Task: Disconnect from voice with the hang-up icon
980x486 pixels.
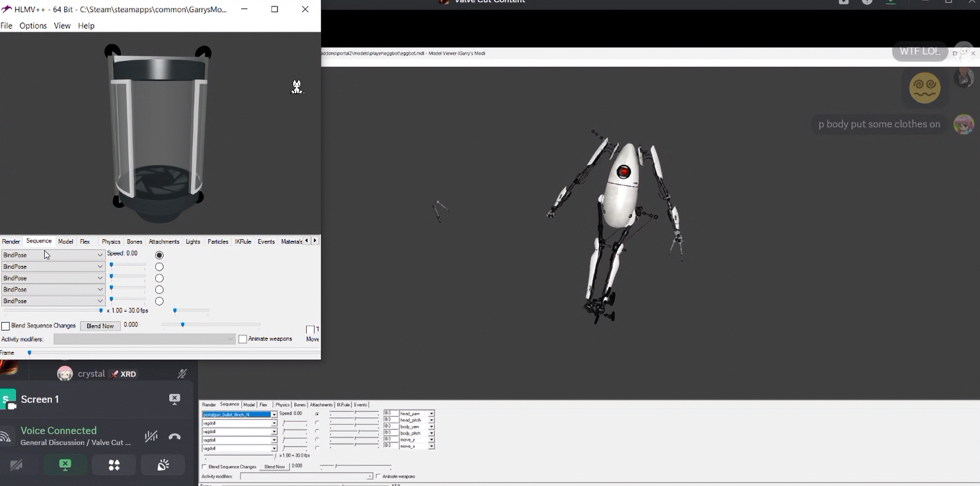Action: tap(175, 437)
